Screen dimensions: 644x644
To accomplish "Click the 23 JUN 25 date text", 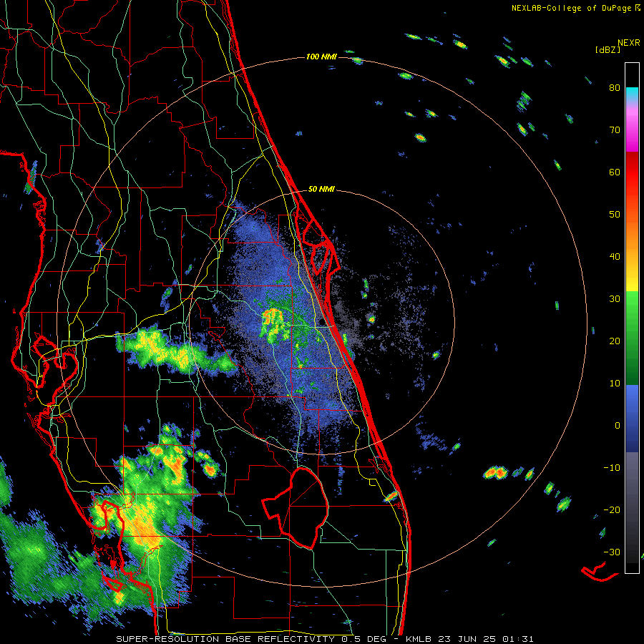I will [x=467, y=639].
